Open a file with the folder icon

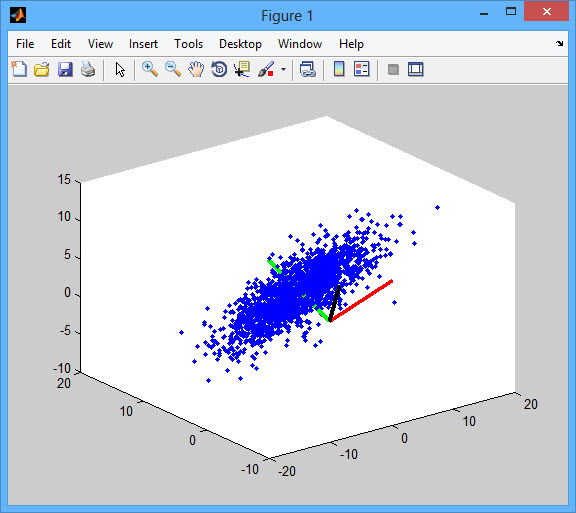pos(42,69)
